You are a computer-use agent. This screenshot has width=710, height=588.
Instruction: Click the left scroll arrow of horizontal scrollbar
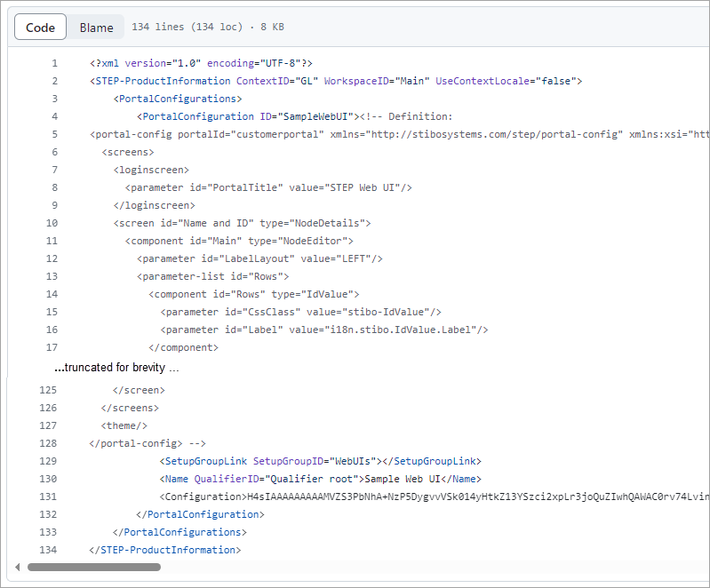tap(17, 567)
